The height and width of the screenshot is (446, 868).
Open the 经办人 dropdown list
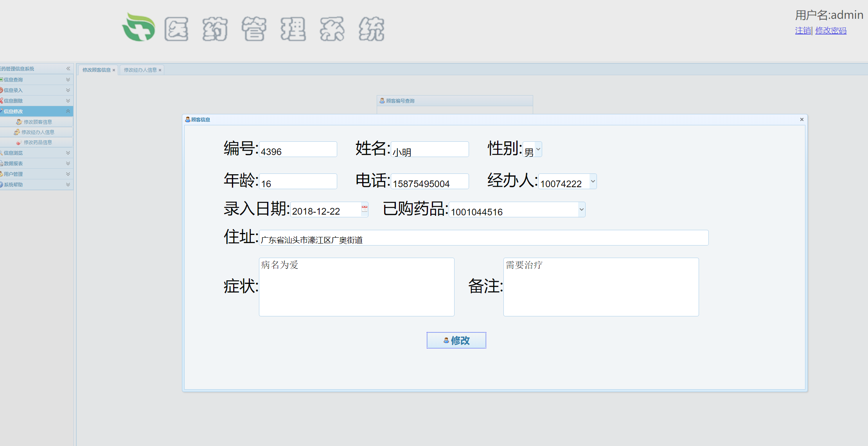coord(593,181)
